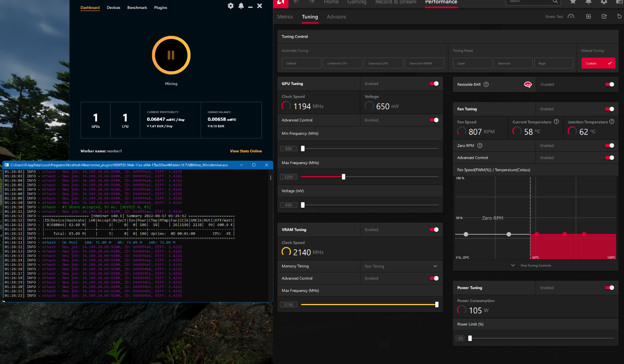Select Default automatic tuning

click(x=301, y=63)
